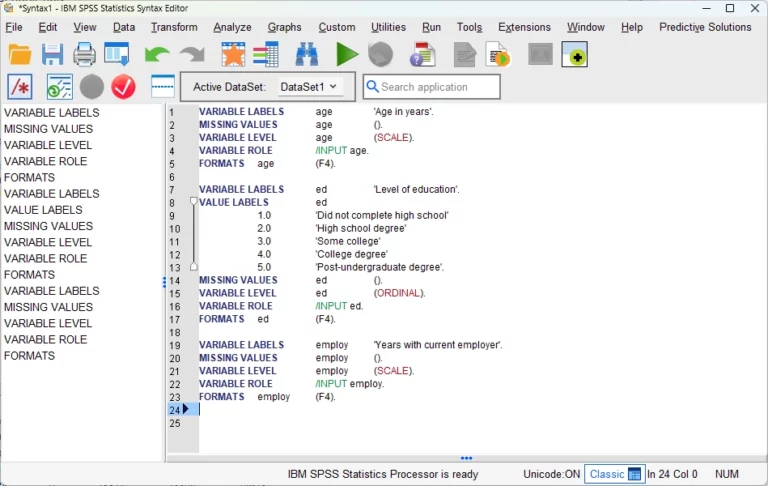The image size is (768, 486).
Task: Click 'Did not complete high school' value label
Action: point(382,215)
